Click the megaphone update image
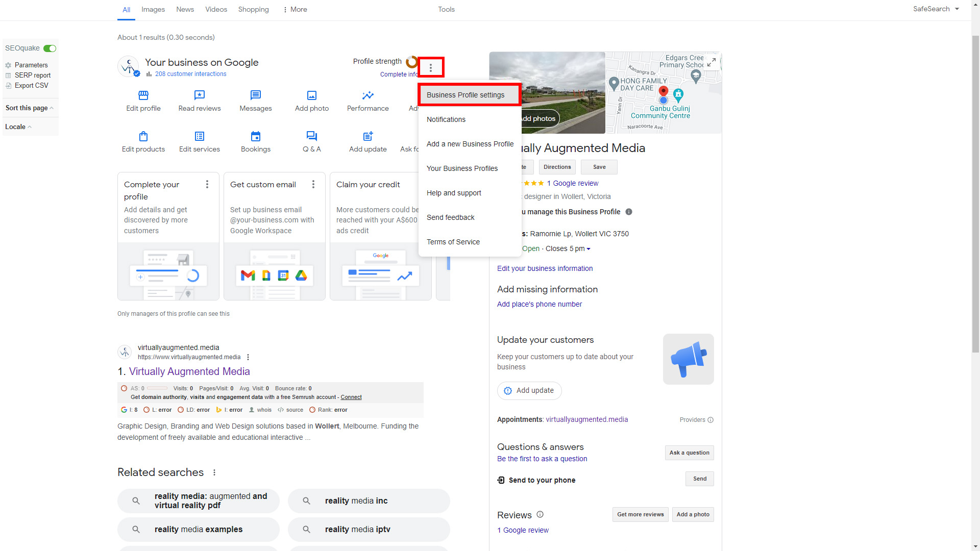 click(689, 359)
